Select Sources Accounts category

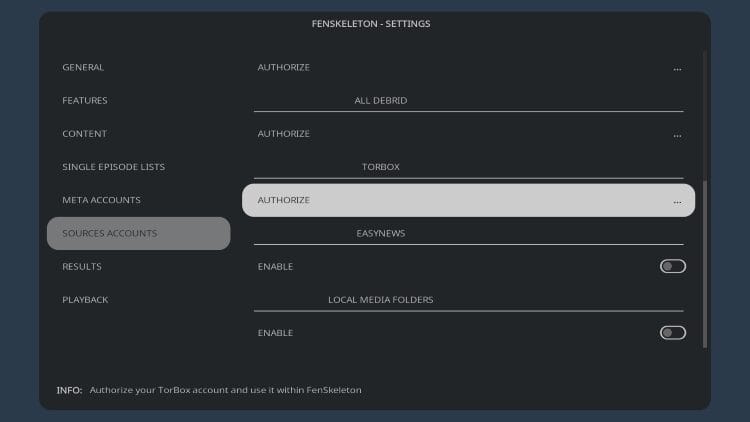click(x=139, y=233)
